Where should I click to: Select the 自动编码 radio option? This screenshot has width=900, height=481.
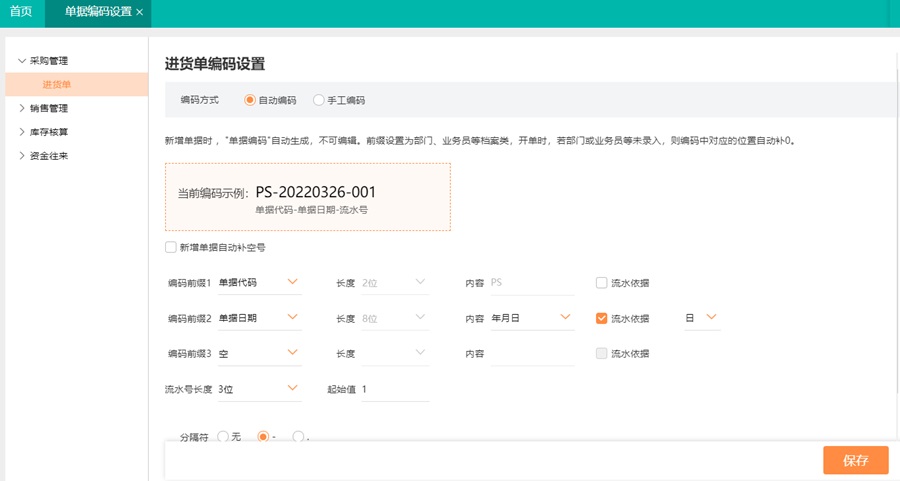tap(250, 100)
